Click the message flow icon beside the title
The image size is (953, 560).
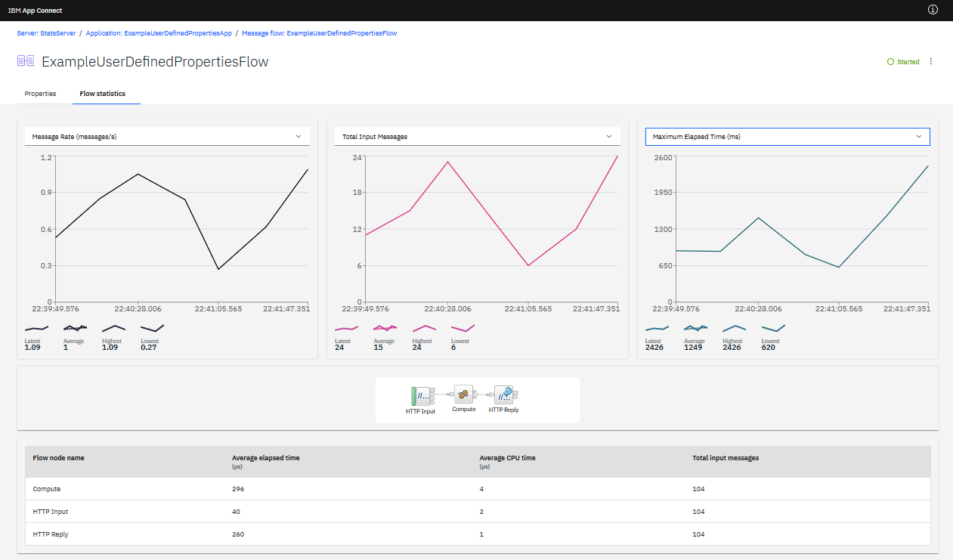click(26, 61)
